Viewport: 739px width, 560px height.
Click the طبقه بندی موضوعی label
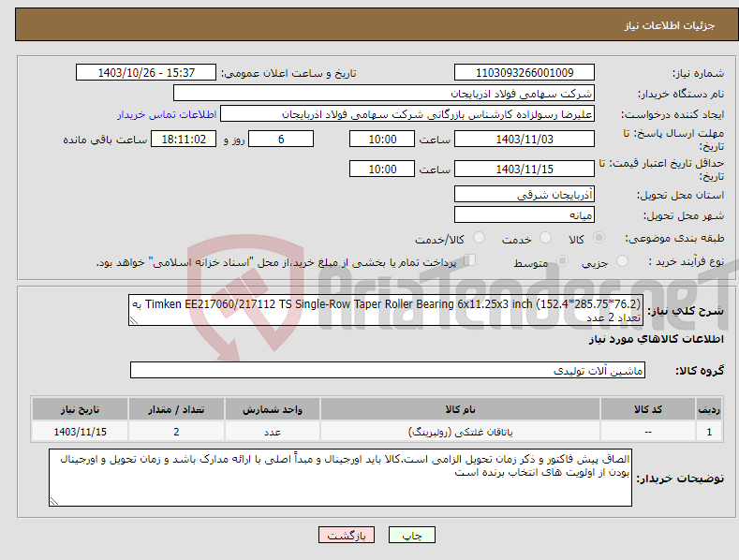(675, 239)
